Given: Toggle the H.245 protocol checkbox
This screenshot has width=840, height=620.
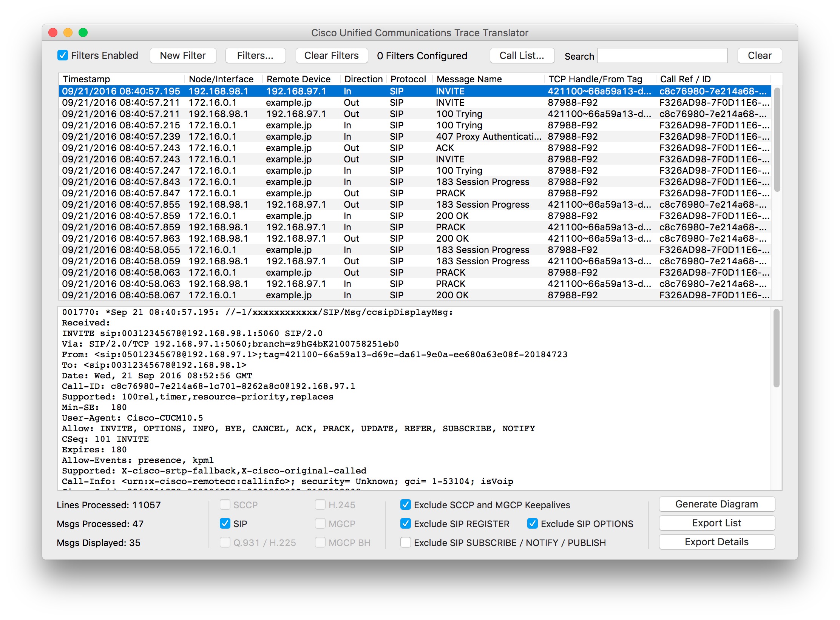Looking at the screenshot, I should click(x=320, y=504).
